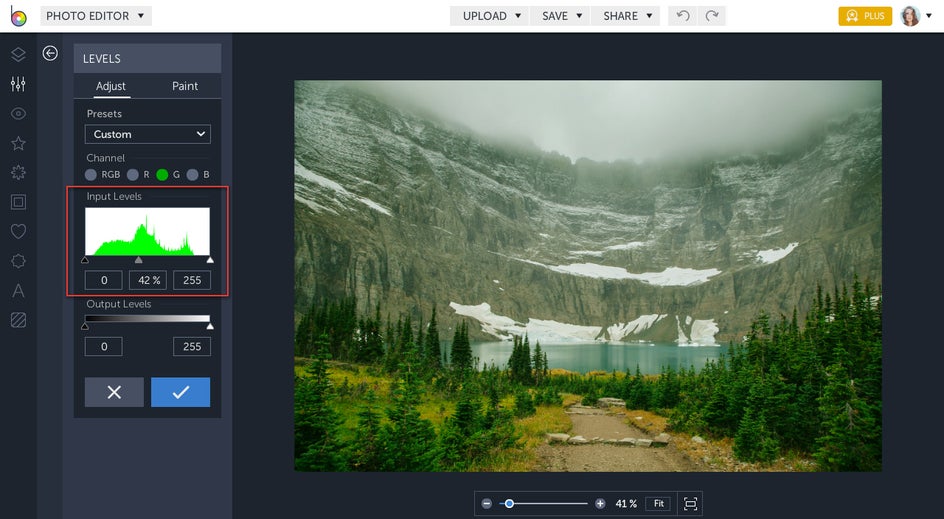
Task: Click output levels white handle
Action: tap(210, 326)
